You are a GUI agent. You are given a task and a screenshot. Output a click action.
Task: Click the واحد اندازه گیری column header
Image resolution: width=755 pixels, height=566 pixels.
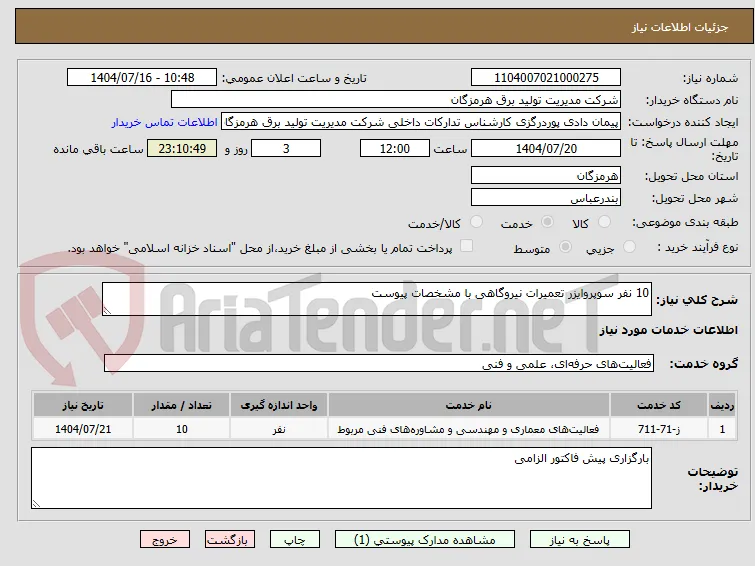tap(279, 405)
